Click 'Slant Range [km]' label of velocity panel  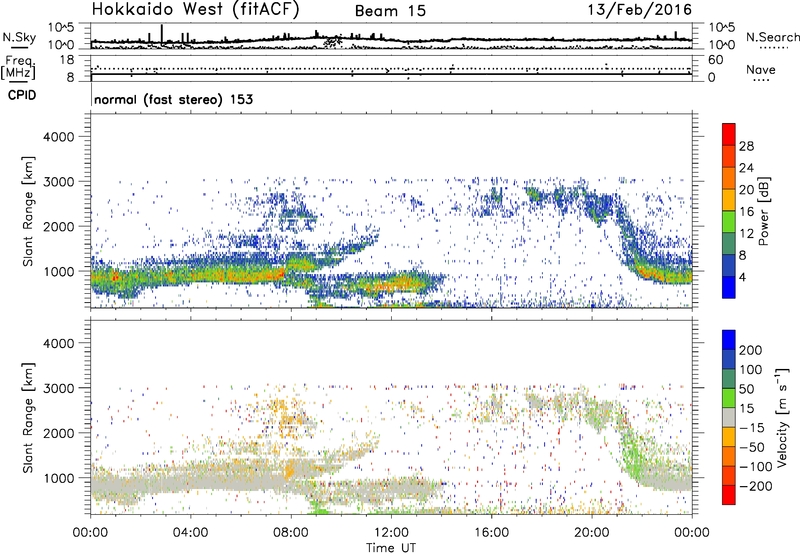(28, 417)
